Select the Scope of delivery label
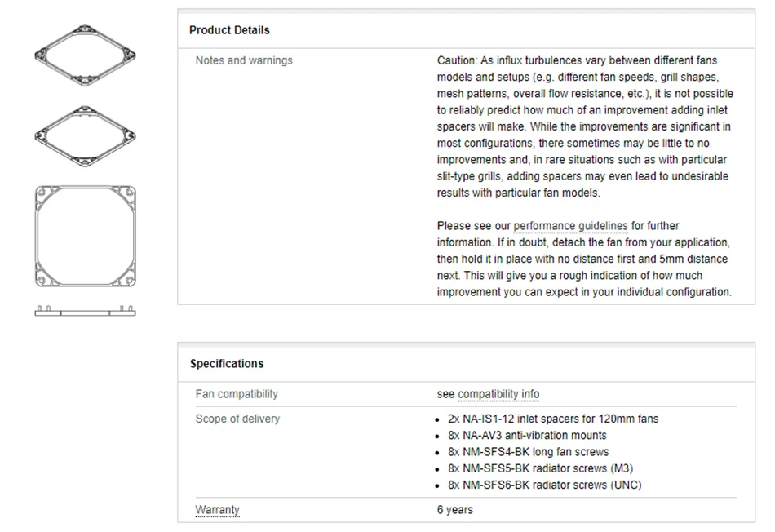This screenshot has width=775, height=532. coord(237,419)
